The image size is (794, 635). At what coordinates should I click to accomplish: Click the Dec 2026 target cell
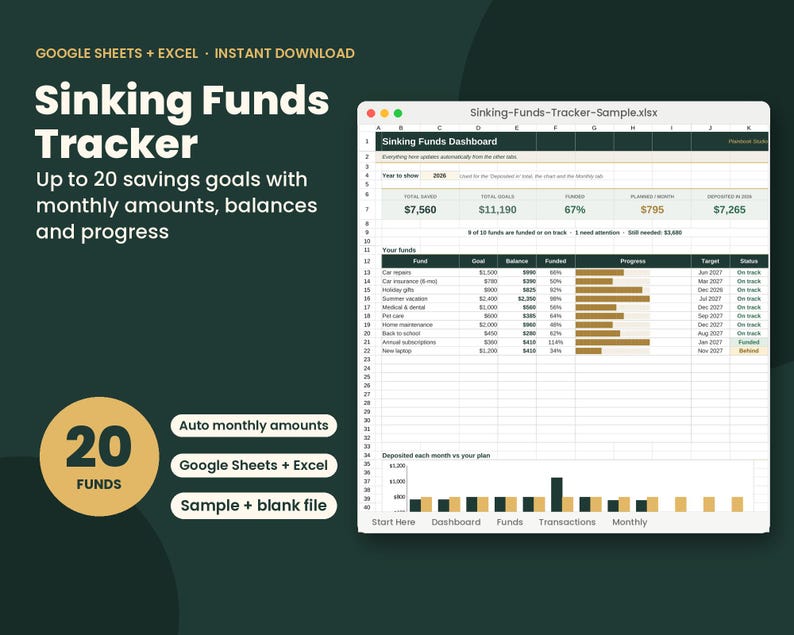tap(710, 290)
